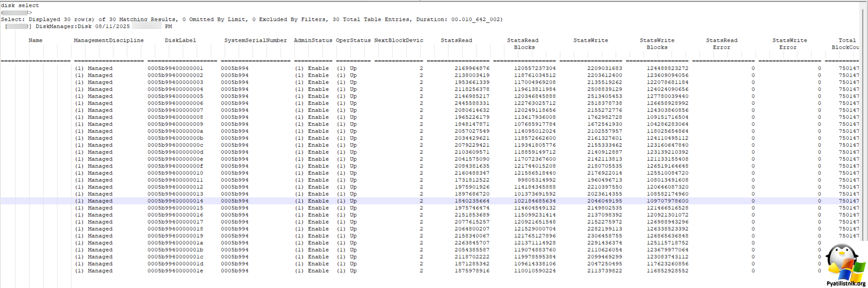The width and height of the screenshot is (868, 288).
Task: Click the Name column header
Action: (x=36, y=40)
